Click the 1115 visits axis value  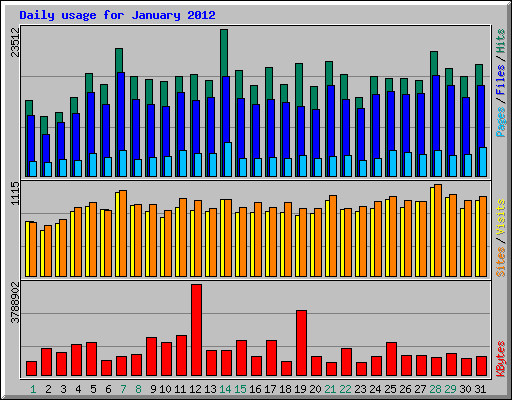pos(15,194)
